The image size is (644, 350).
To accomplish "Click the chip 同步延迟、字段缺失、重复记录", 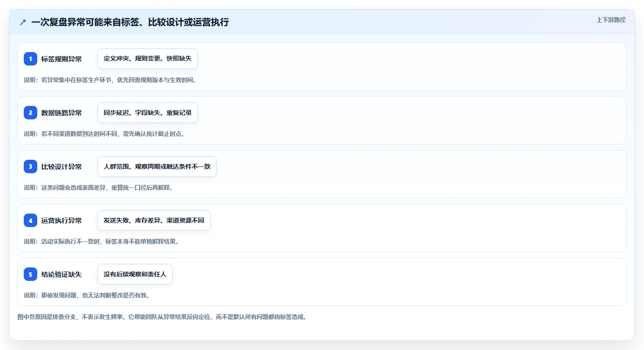I will click(x=148, y=113).
